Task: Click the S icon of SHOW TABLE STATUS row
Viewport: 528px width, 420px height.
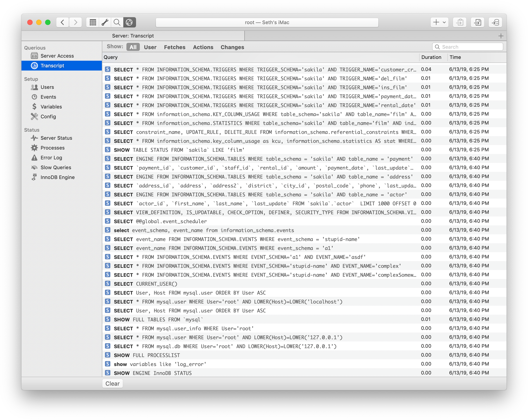Action: point(107,150)
